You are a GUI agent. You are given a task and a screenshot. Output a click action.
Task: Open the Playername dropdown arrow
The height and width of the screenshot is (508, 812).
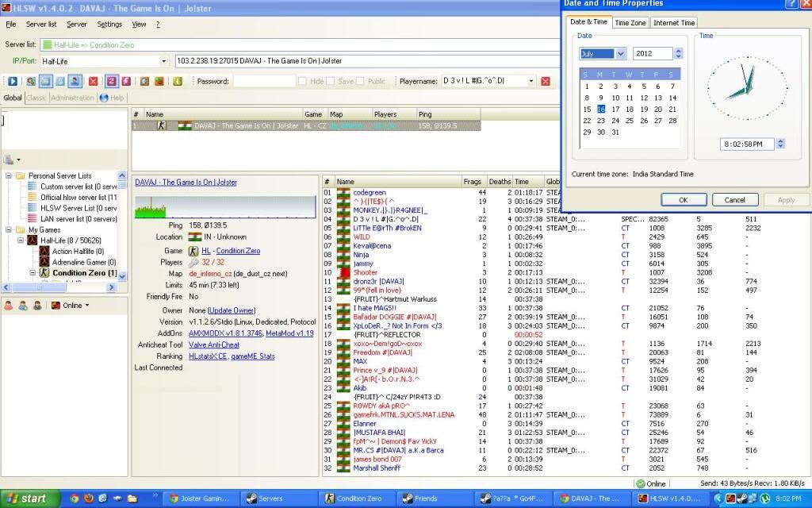click(530, 82)
